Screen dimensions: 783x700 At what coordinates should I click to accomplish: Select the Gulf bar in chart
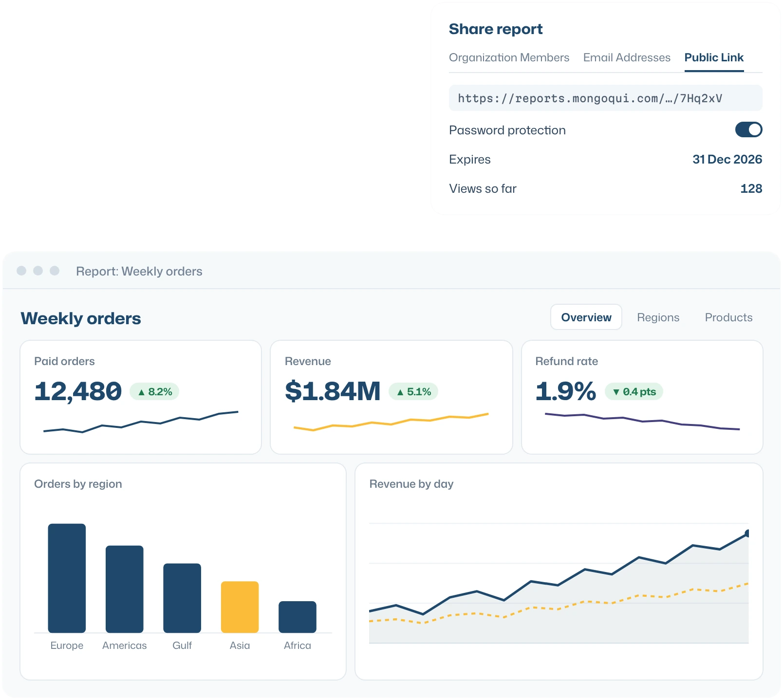tap(182, 598)
